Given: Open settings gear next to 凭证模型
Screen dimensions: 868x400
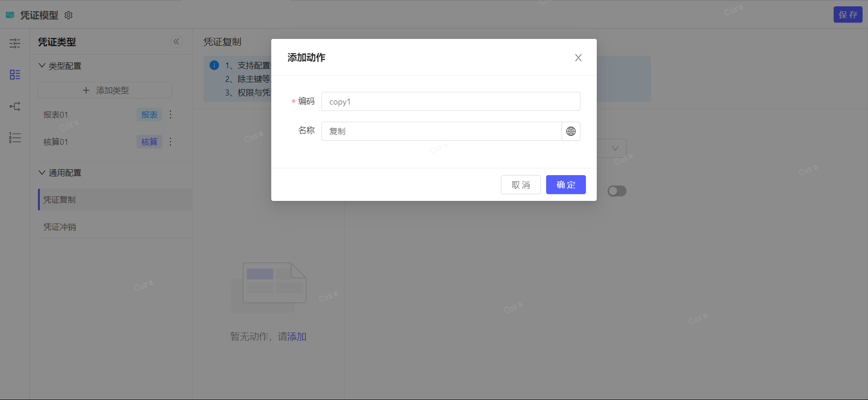Looking at the screenshot, I should tap(69, 15).
